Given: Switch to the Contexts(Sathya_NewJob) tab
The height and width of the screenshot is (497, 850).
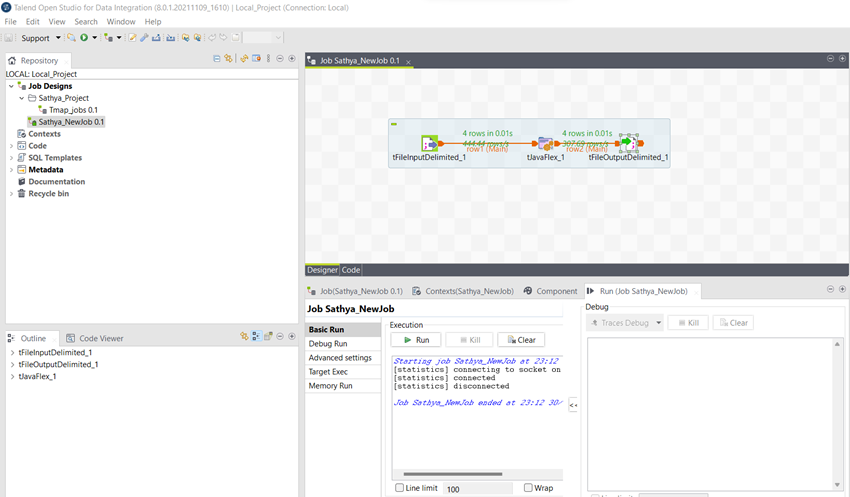Looking at the screenshot, I should pyautogui.click(x=463, y=291).
